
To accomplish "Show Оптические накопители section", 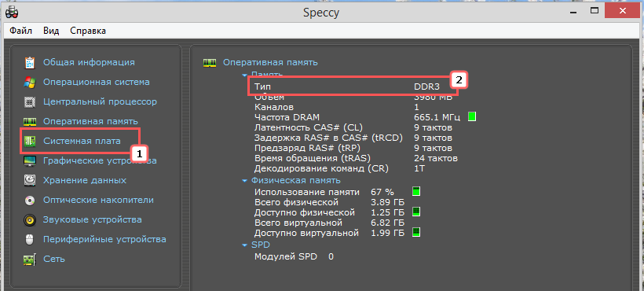I will 99,201.
